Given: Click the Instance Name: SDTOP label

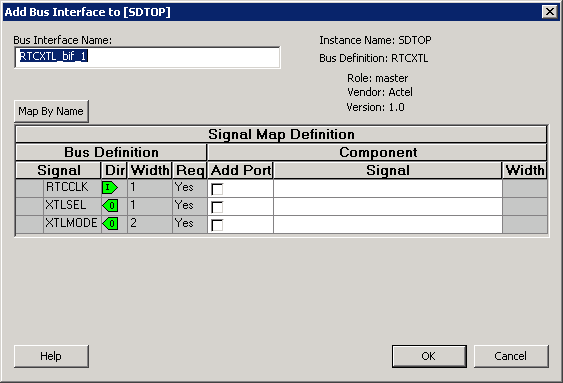Looking at the screenshot, I should coord(375,40).
